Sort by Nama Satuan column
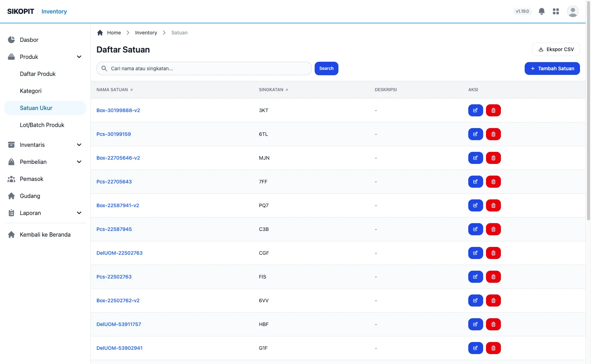Screen dimensions: 591x364 tap(115, 90)
